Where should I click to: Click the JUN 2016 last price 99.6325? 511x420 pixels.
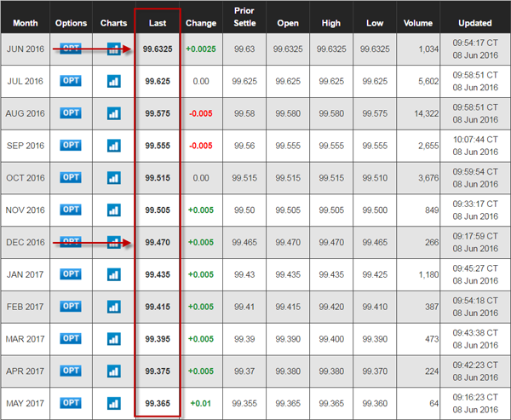(x=158, y=49)
